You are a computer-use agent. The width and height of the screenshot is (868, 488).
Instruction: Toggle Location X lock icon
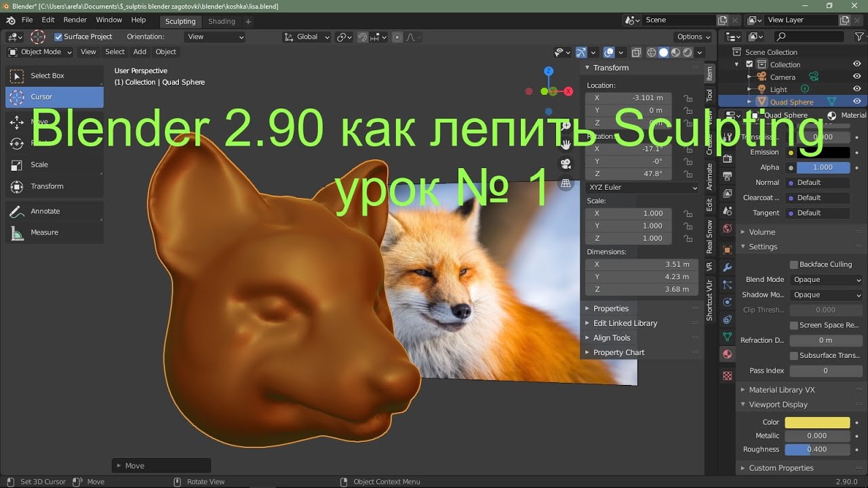688,98
